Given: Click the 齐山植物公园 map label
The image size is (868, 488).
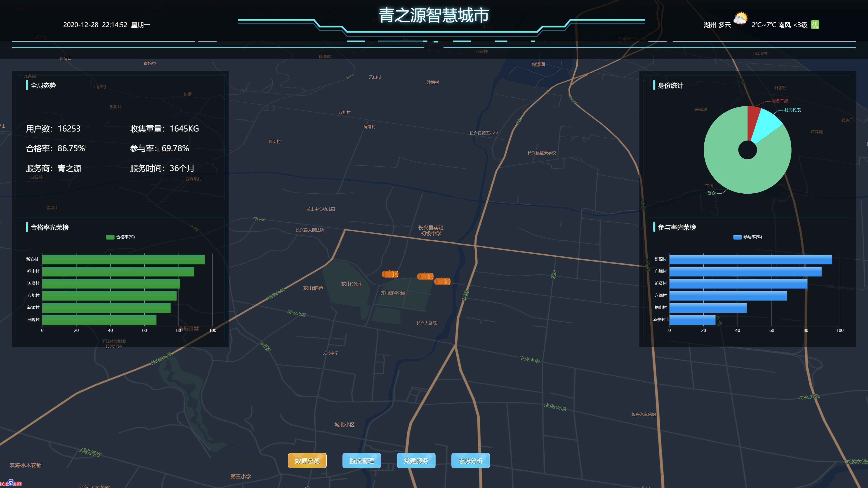Looking at the screenshot, I should coord(393,293).
